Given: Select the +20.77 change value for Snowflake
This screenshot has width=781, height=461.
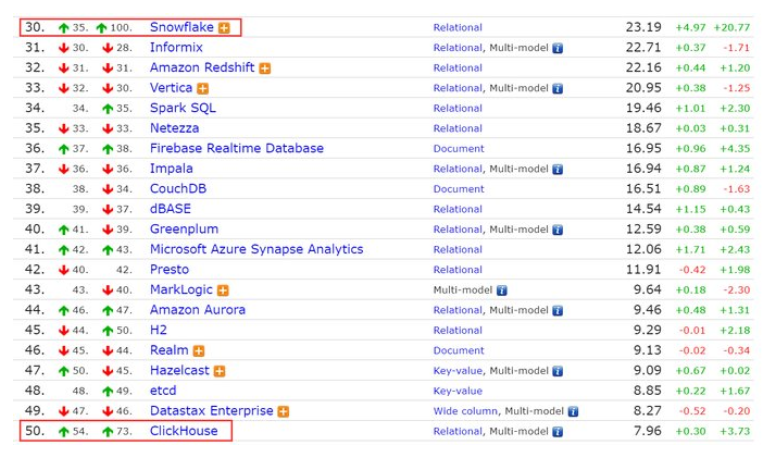Looking at the screenshot, I should 731,27.
